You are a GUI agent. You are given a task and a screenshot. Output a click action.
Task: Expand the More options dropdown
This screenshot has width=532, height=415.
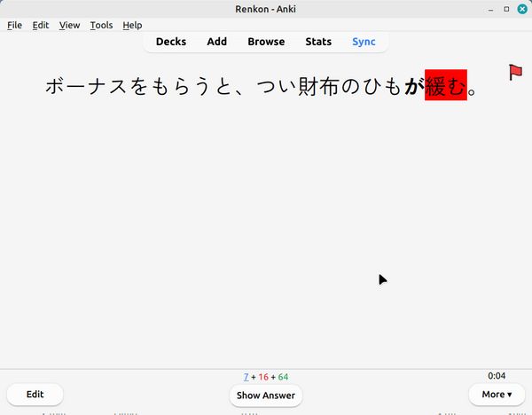click(x=497, y=395)
